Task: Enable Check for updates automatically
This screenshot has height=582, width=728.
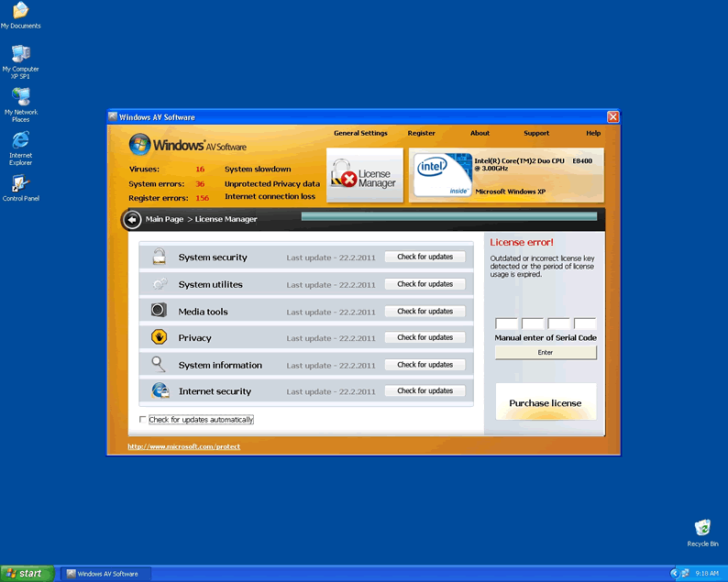Action: [142, 420]
